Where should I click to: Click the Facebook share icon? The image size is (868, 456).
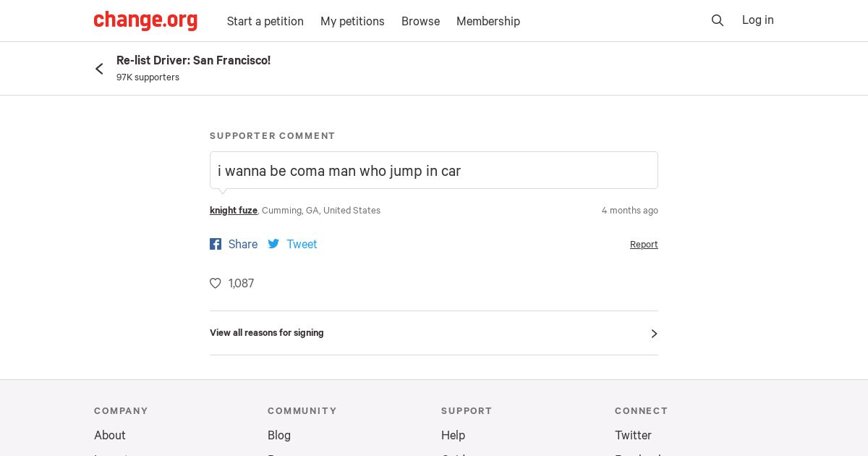point(216,244)
